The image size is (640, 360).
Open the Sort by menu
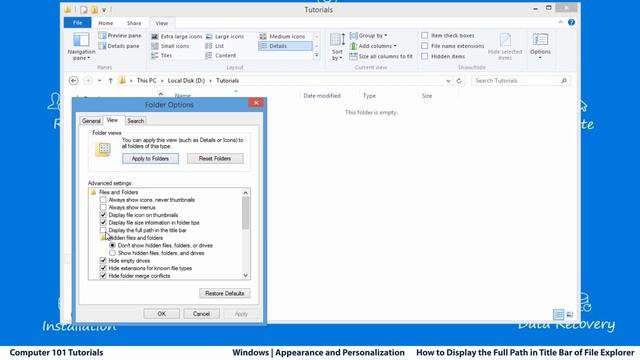[x=337, y=47]
